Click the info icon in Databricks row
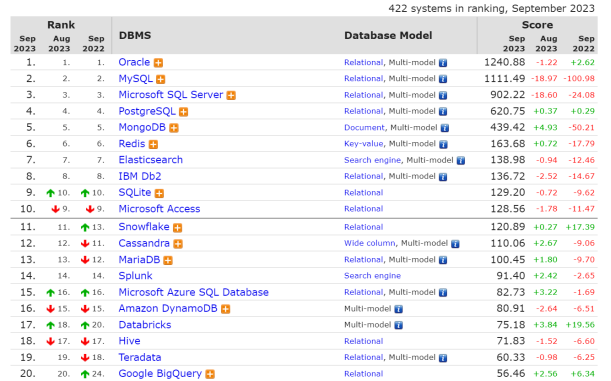Screen dimensions: 611x381 (399, 325)
